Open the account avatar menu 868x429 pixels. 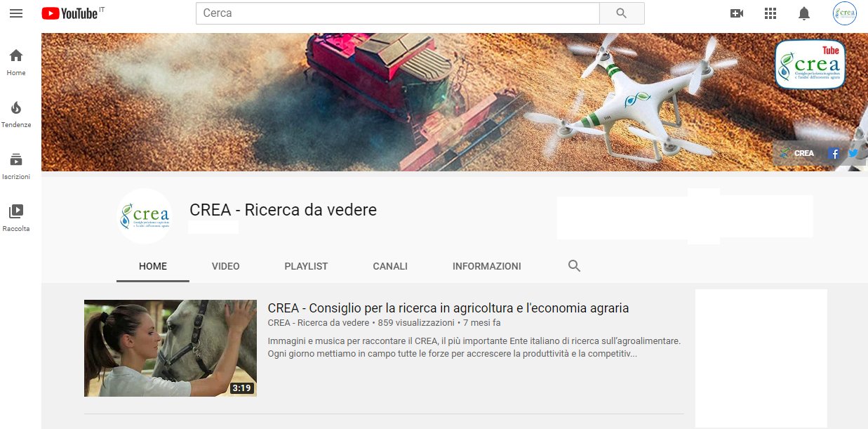(844, 13)
